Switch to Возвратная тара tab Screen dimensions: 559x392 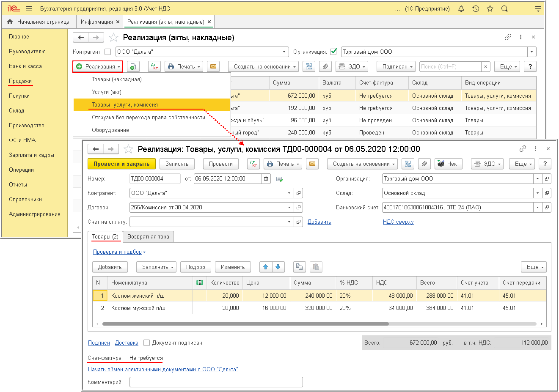(x=148, y=237)
